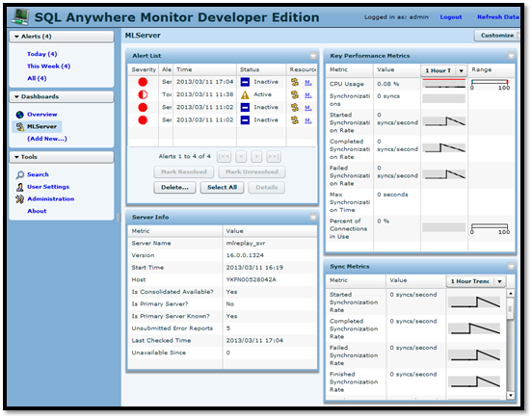Open the Search tool
The image size is (532, 419).
pyautogui.click(x=38, y=174)
